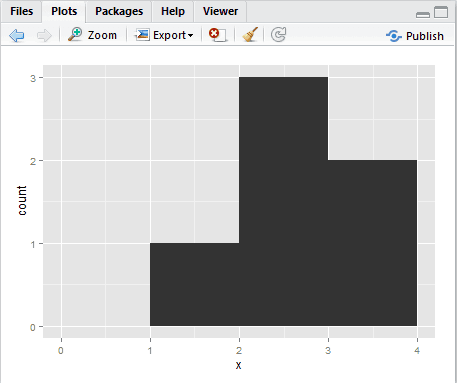Click the forward plot arrow icon
This screenshot has width=457, height=383.
tap(44, 35)
